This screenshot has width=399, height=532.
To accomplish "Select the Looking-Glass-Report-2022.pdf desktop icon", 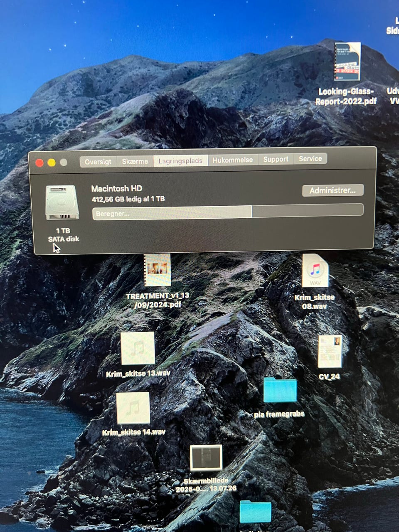I will coord(347,62).
